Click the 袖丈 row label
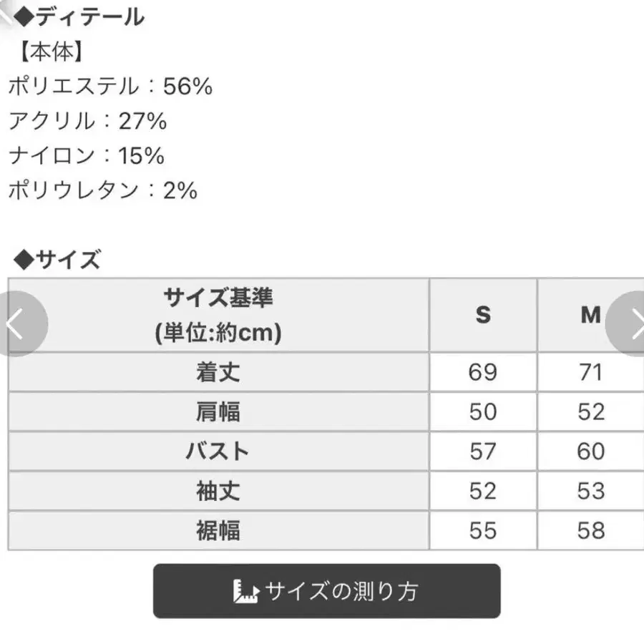 (x=218, y=491)
